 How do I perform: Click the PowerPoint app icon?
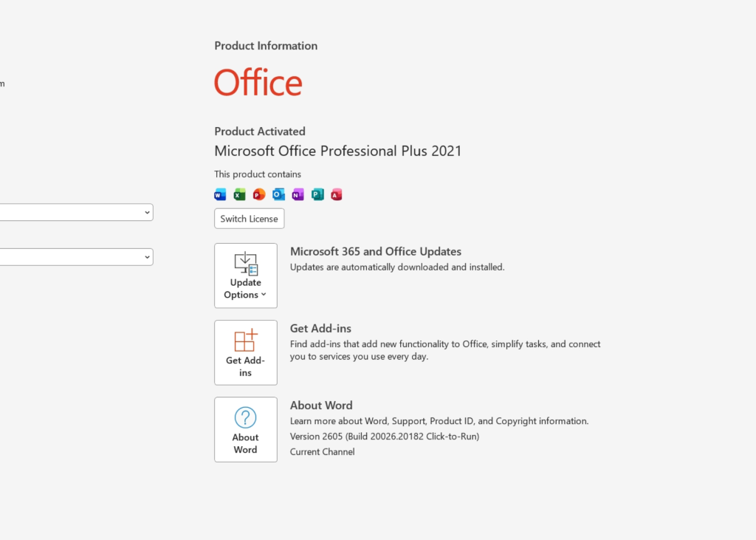pyautogui.click(x=259, y=194)
